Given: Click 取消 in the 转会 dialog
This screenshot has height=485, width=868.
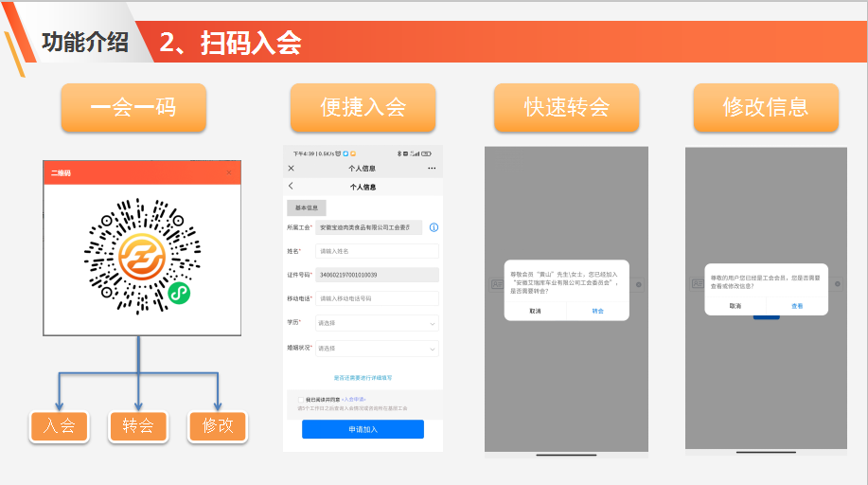Looking at the screenshot, I should 536,311.
